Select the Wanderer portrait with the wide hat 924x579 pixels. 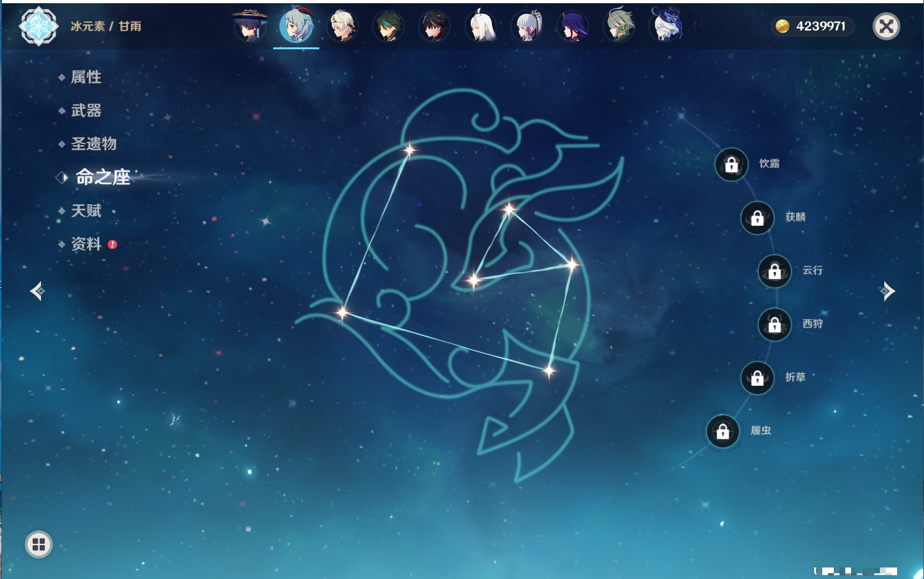point(250,26)
